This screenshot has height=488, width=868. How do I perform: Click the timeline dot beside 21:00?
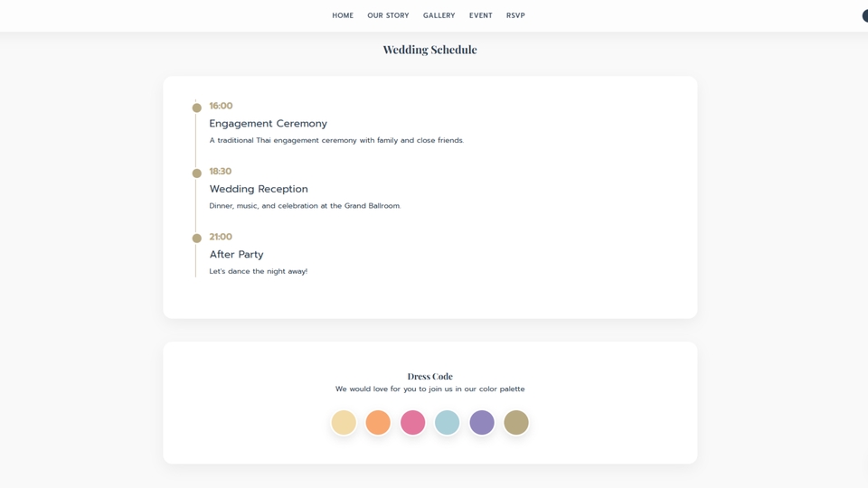[196, 239]
